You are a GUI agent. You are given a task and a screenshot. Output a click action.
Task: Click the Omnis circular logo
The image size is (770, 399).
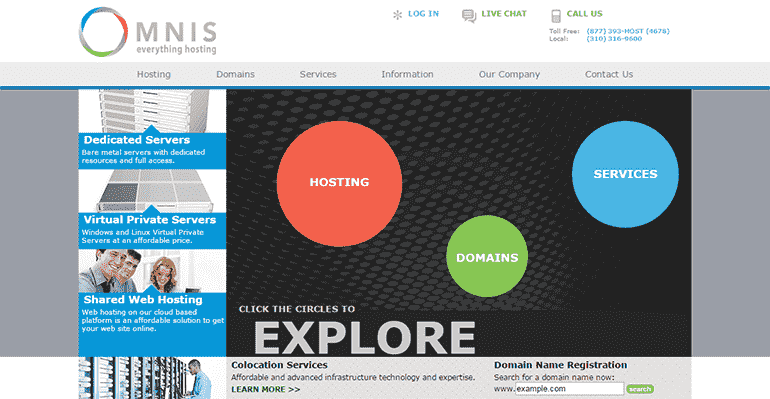pyautogui.click(x=103, y=31)
